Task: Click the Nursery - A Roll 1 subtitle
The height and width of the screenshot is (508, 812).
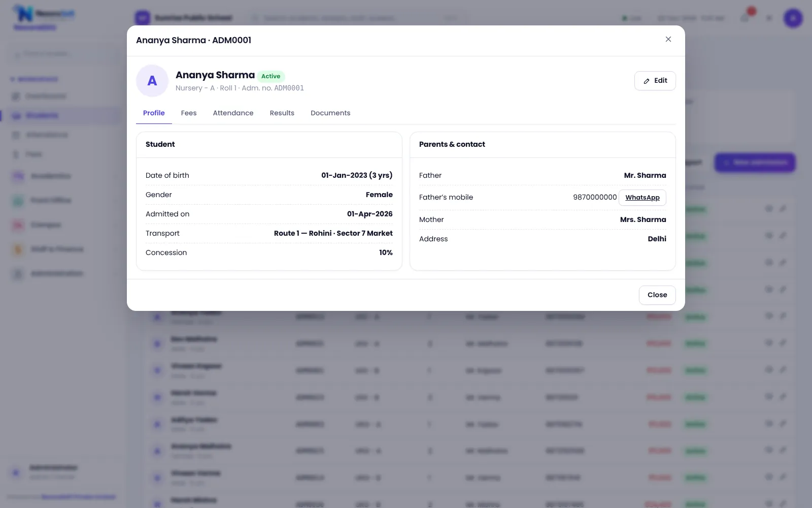Action: point(240,88)
